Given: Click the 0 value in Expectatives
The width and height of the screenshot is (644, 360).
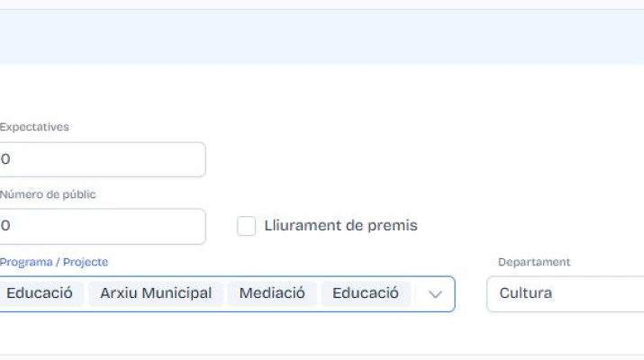Looking at the screenshot, I should tap(5, 159).
